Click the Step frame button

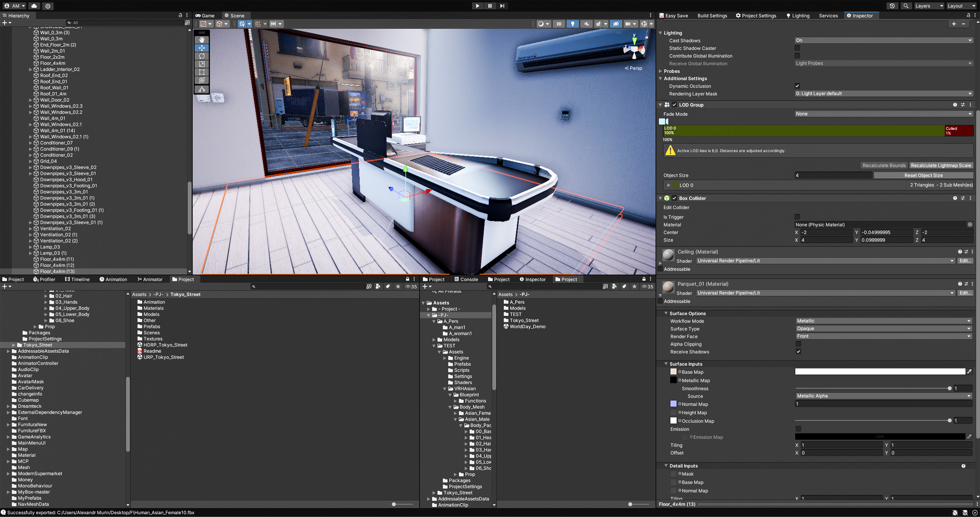point(502,6)
